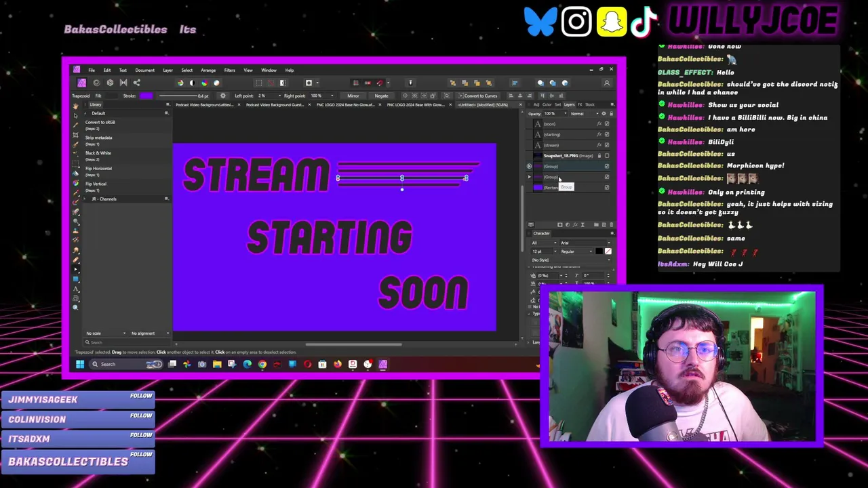
Task: Switch to the Develop persona icon
Action: point(110,83)
